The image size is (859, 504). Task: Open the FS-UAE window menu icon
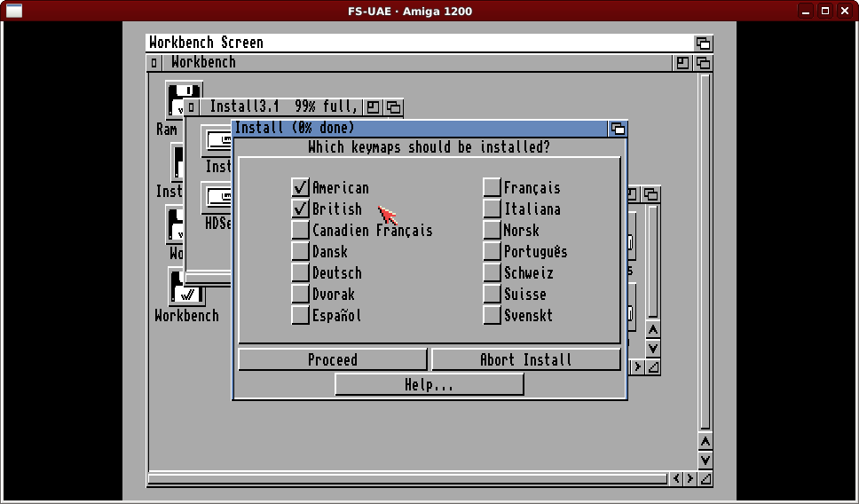[13, 11]
